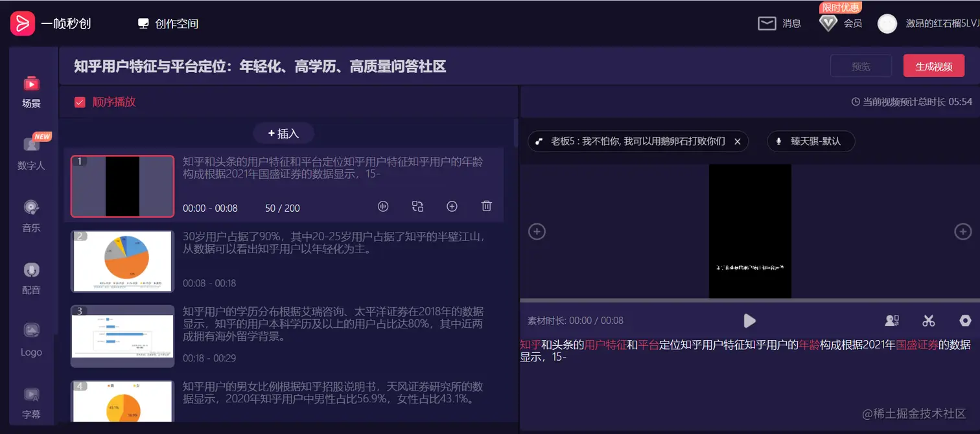Click scene 1 timestamp 00:00 - 00:08
This screenshot has width=980, height=434.
point(210,209)
